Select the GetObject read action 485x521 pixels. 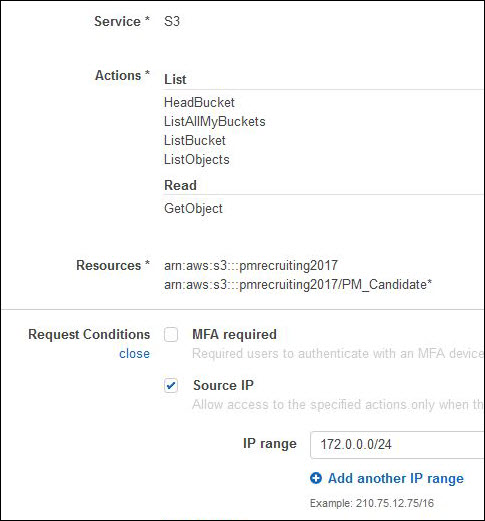[x=193, y=209]
